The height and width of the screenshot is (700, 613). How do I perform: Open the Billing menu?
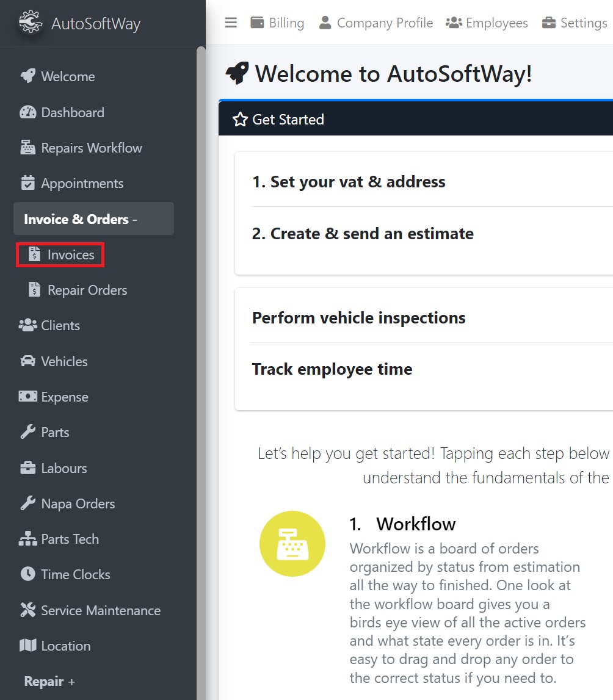277,23
